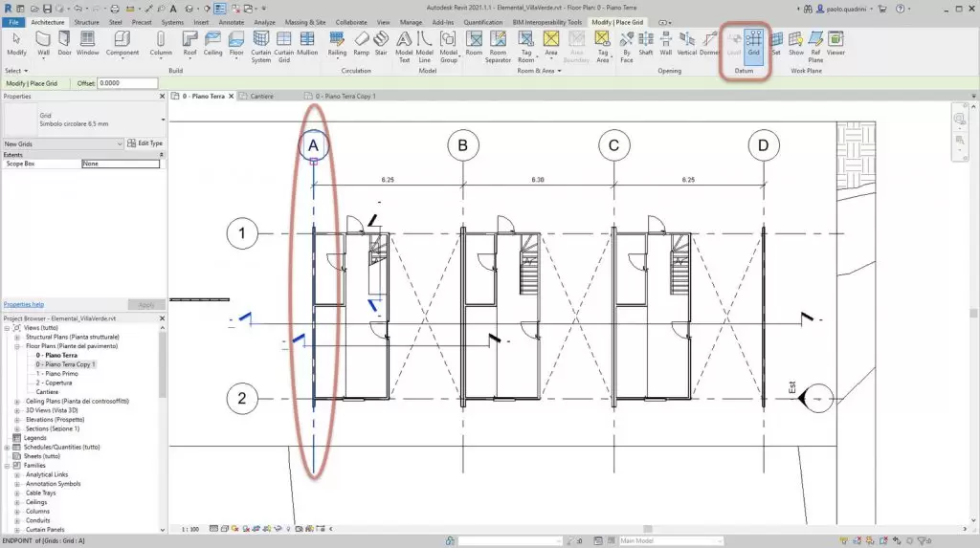980x548 pixels.
Task: Select the Curtain Grid tool
Action: point(284,43)
